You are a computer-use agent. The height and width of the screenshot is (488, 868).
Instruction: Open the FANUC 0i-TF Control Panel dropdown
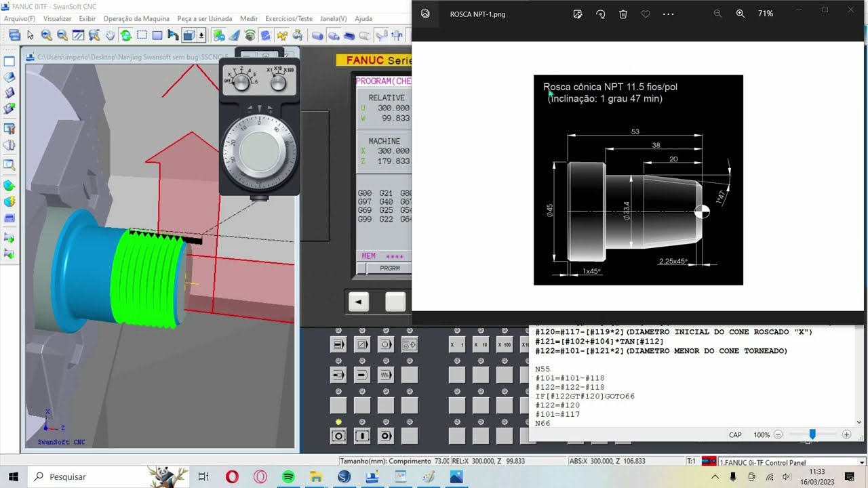click(x=862, y=463)
